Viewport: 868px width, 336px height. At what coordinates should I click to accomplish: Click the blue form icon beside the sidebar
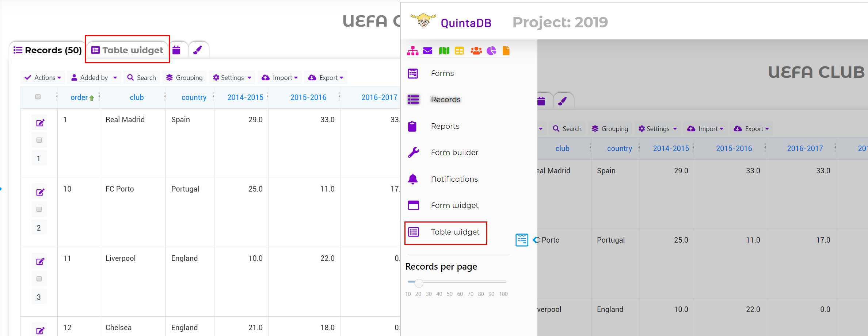[522, 240]
